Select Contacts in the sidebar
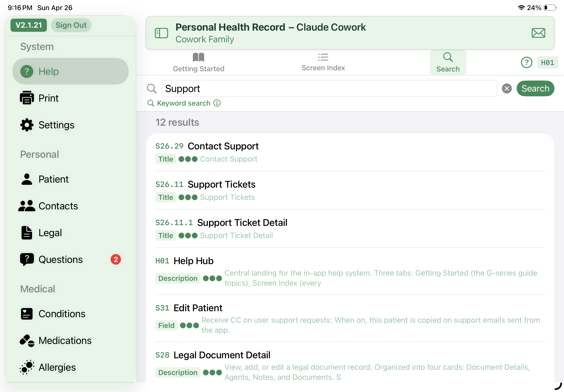 (70, 206)
